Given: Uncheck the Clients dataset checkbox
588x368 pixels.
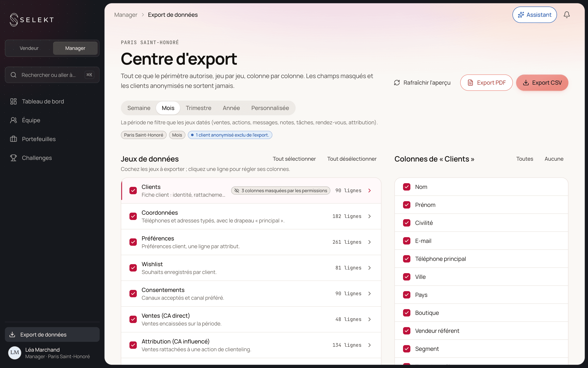Looking at the screenshot, I should [x=133, y=191].
